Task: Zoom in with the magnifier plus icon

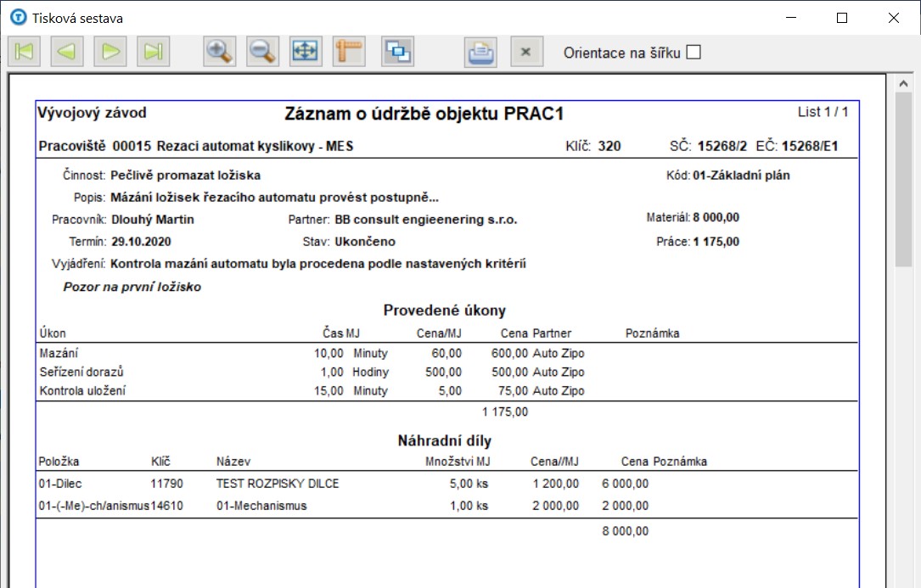Action: 220,52
